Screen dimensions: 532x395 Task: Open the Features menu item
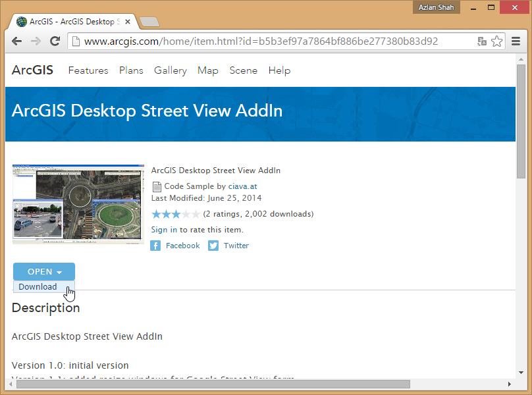click(88, 70)
